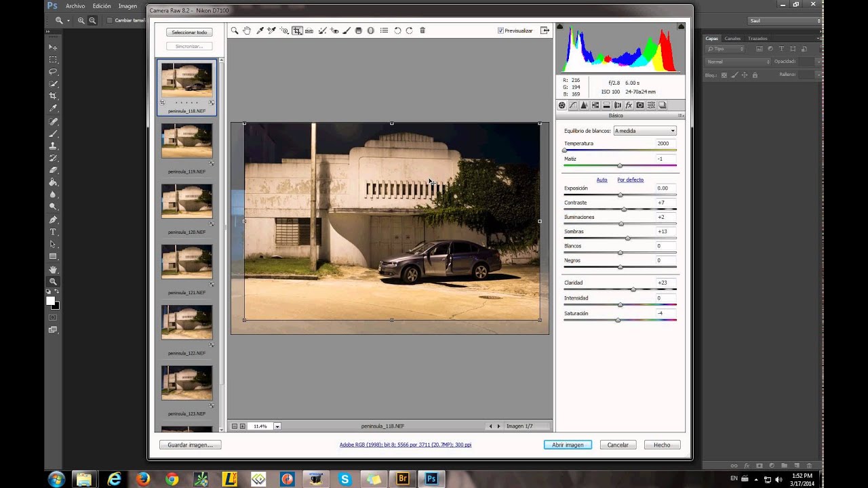This screenshot has height=488, width=868.
Task: Open the Lens Corrections panel tab
Action: pos(618,105)
